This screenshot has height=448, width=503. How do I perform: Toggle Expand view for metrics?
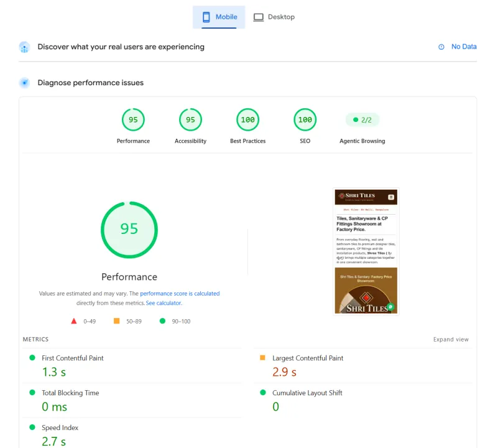(x=451, y=340)
